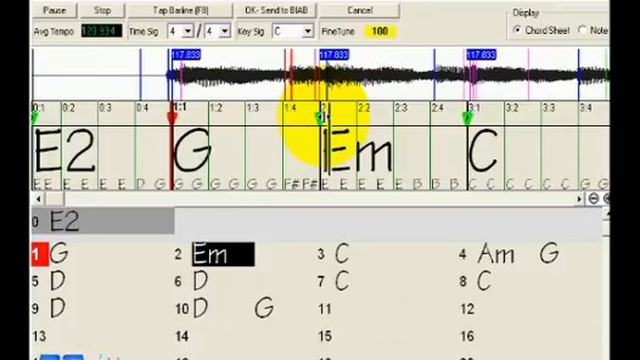Select G chord in bar 4
This screenshot has height=360, width=640.
(549, 254)
